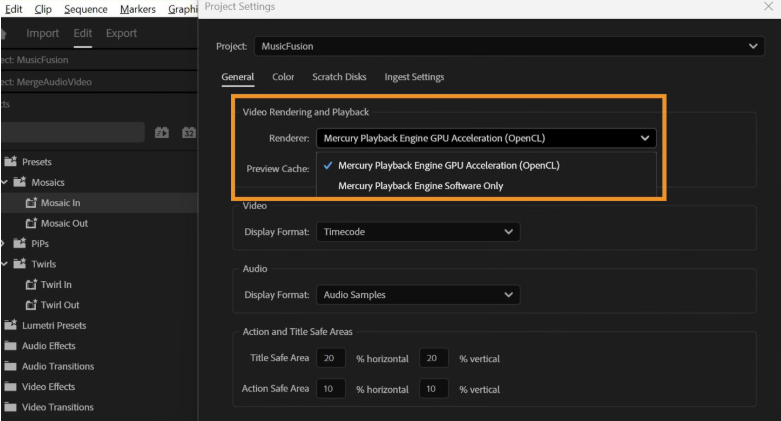This screenshot has height=421, width=781.
Task: Click the Home icon in the workspace bar
Action: coord(5,34)
